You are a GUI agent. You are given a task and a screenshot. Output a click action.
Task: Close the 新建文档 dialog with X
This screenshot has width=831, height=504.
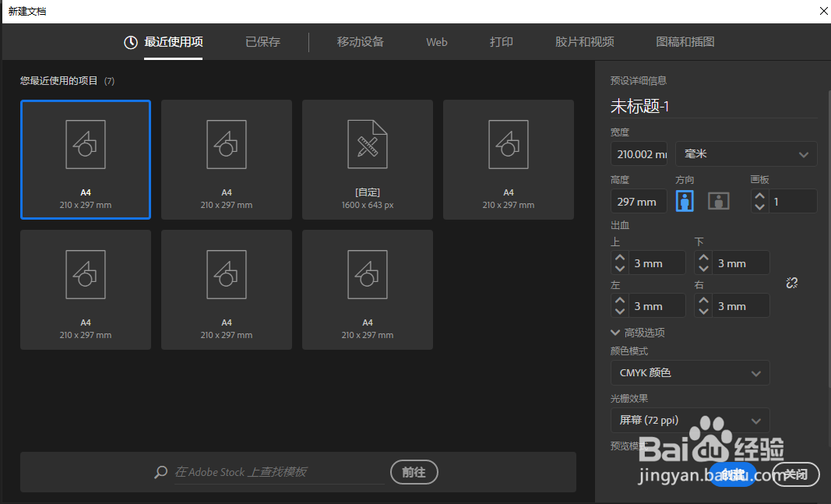(823, 11)
